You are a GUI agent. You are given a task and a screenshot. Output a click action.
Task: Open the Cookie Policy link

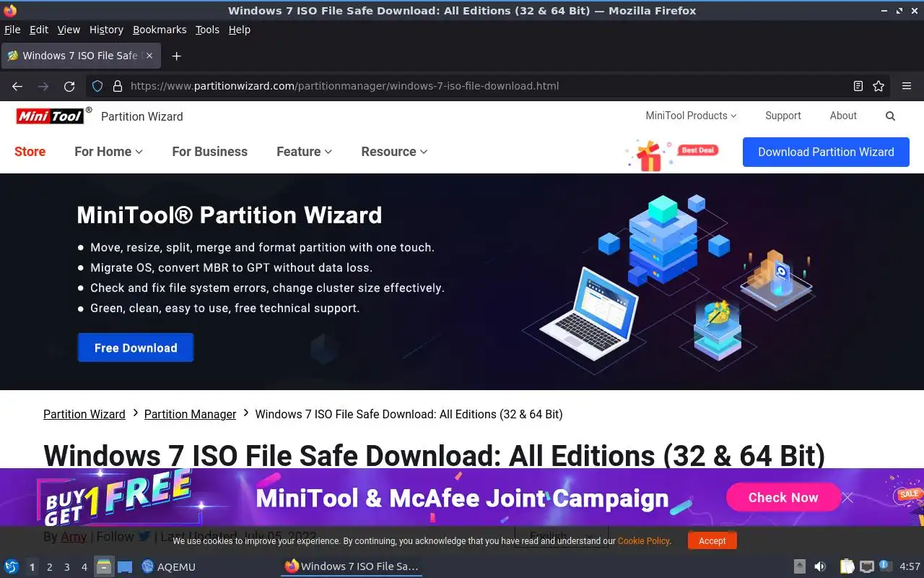click(x=643, y=540)
